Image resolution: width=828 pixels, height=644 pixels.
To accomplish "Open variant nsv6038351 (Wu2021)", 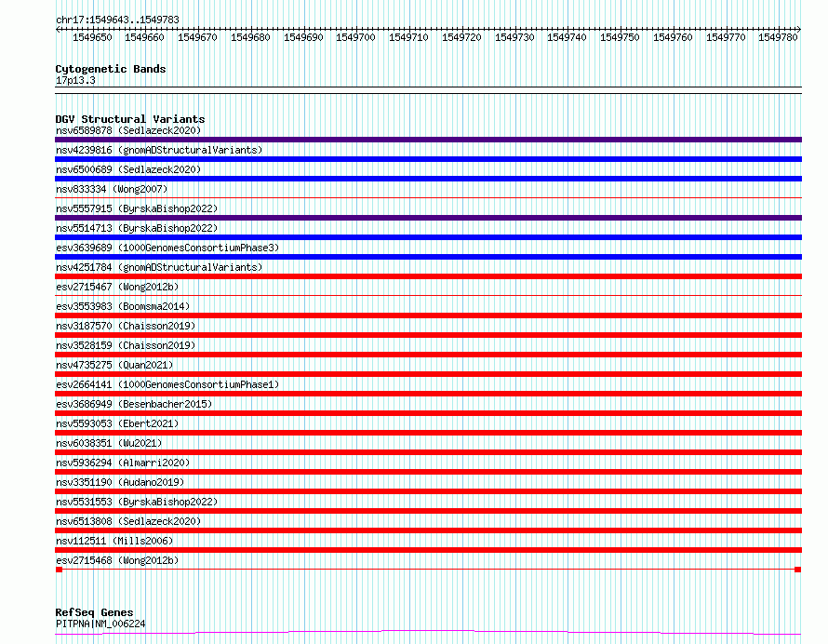I will click(109, 443).
